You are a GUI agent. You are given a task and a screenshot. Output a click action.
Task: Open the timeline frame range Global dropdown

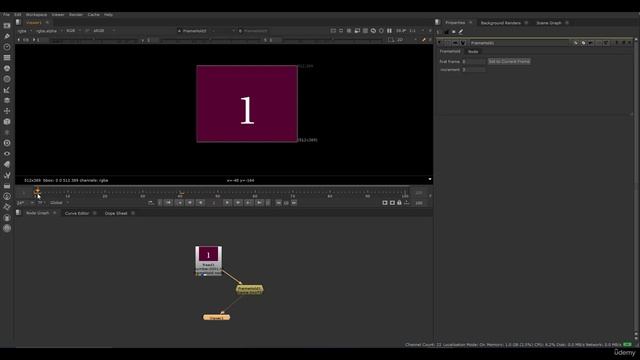[59, 203]
